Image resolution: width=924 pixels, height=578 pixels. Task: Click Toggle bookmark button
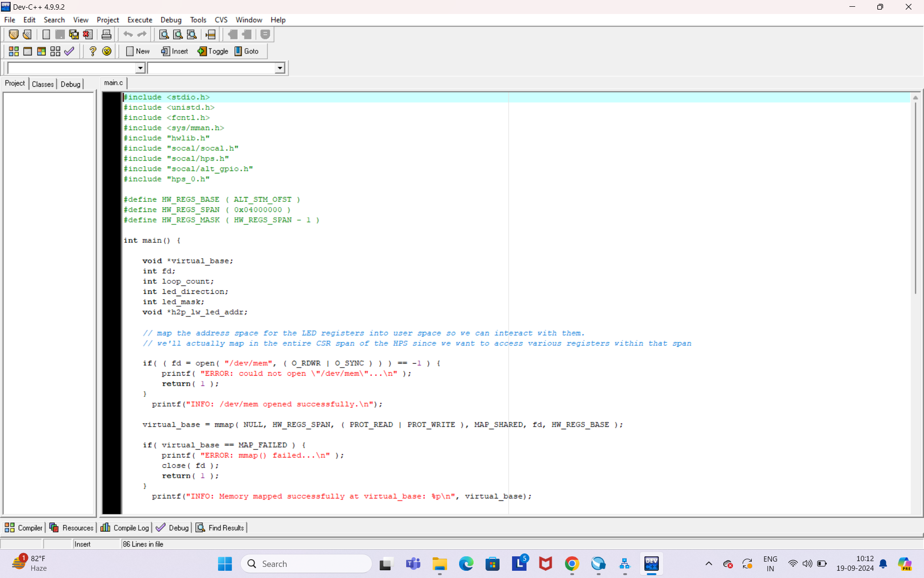(x=213, y=51)
